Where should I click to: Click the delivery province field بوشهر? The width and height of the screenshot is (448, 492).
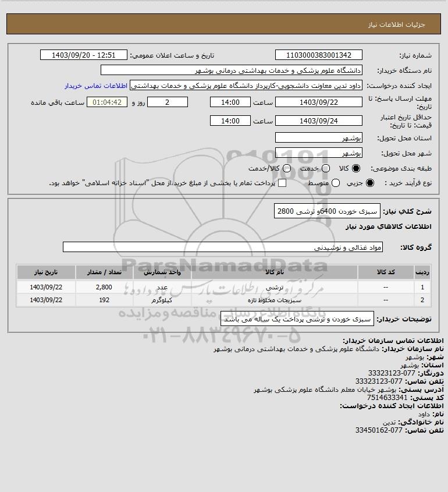319,137
